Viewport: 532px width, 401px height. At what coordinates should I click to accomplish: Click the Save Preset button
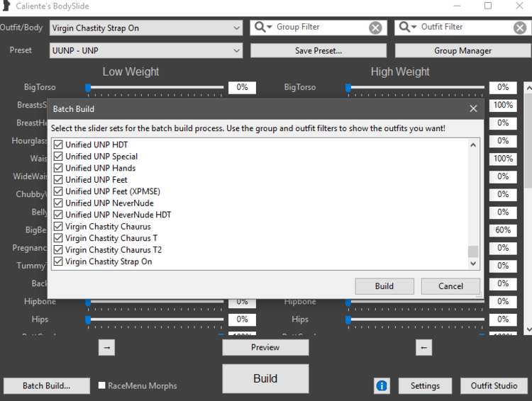coord(318,50)
